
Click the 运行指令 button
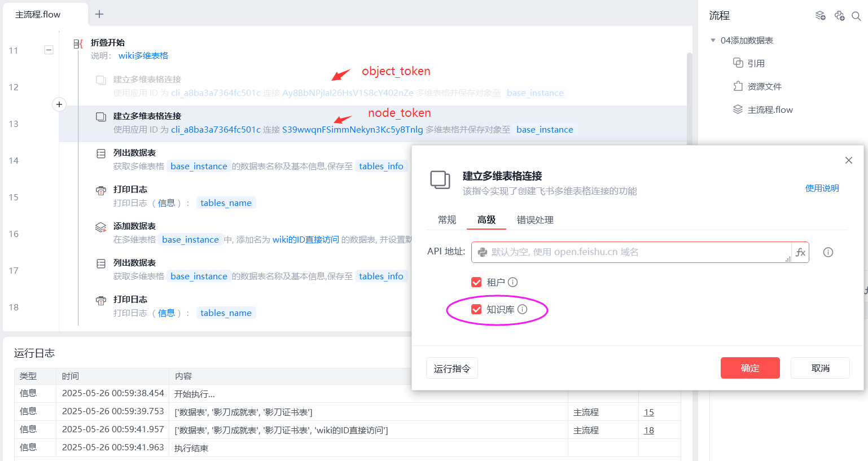(451, 368)
